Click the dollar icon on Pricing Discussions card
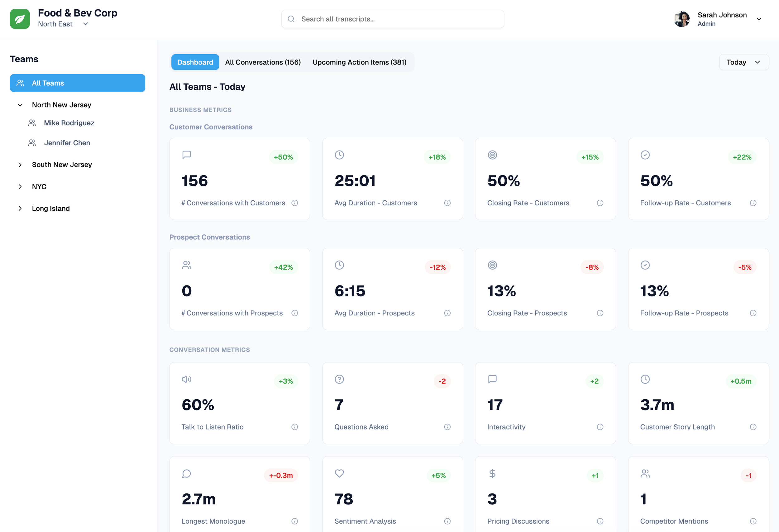 (x=492, y=473)
